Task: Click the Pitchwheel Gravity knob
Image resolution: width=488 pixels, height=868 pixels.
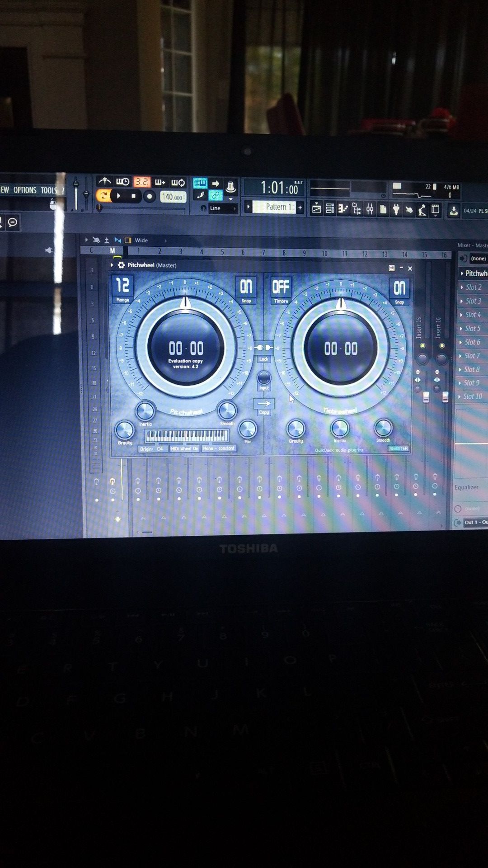Action: (x=125, y=429)
